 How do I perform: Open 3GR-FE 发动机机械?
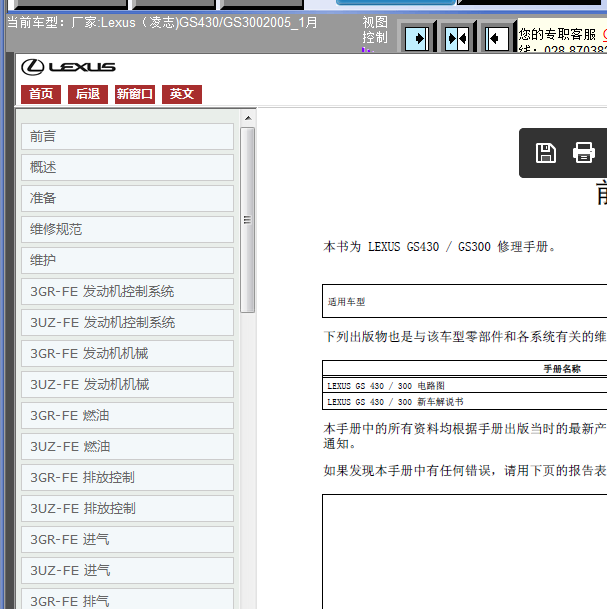(127, 353)
